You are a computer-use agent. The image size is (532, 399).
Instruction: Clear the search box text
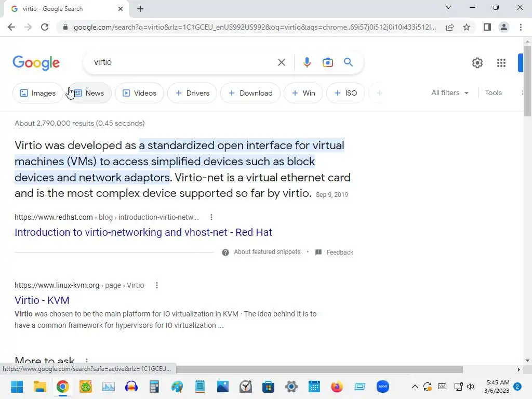click(x=281, y=62)
